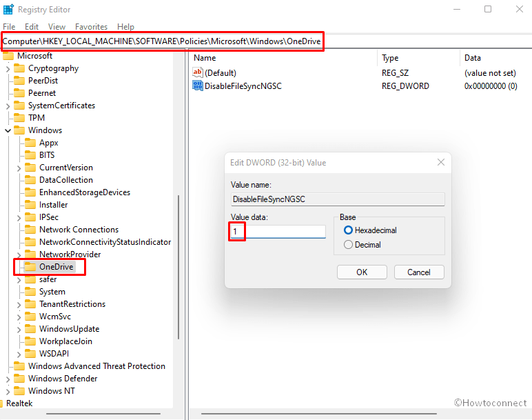Collapse the Windows key

[x=8, y=130]
